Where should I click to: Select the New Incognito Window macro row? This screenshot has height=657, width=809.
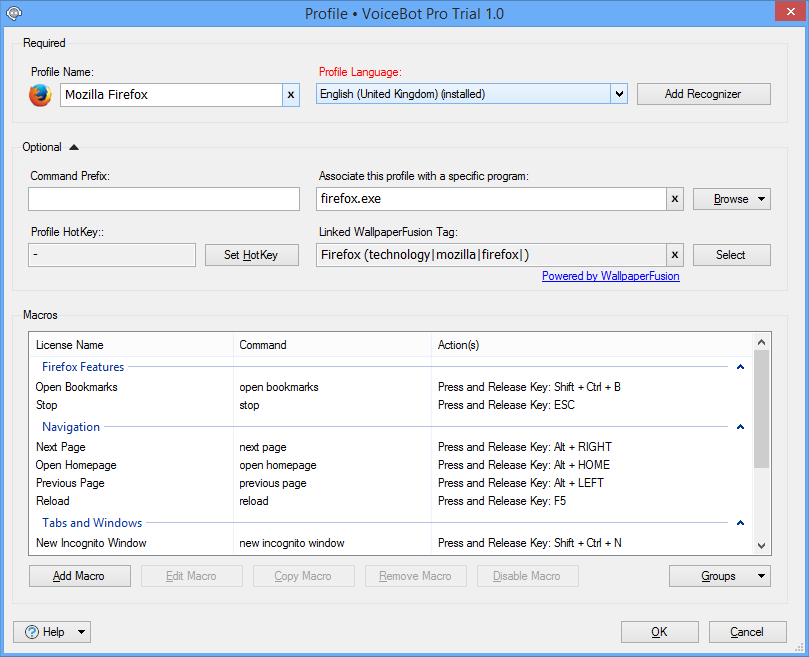coord(391,543)
